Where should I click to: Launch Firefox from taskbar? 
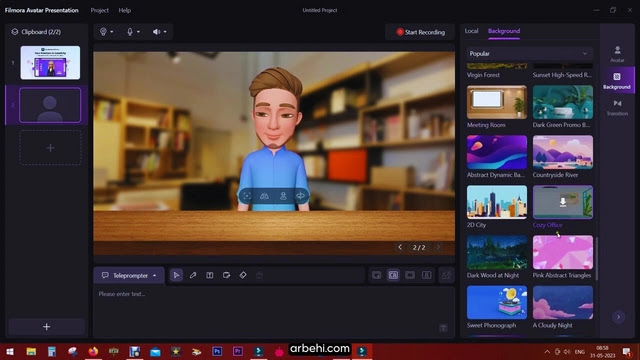pos(93,351)
